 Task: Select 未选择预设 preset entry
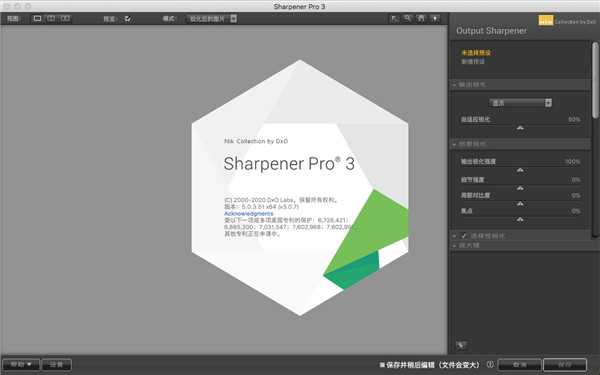tap(476, 53)
